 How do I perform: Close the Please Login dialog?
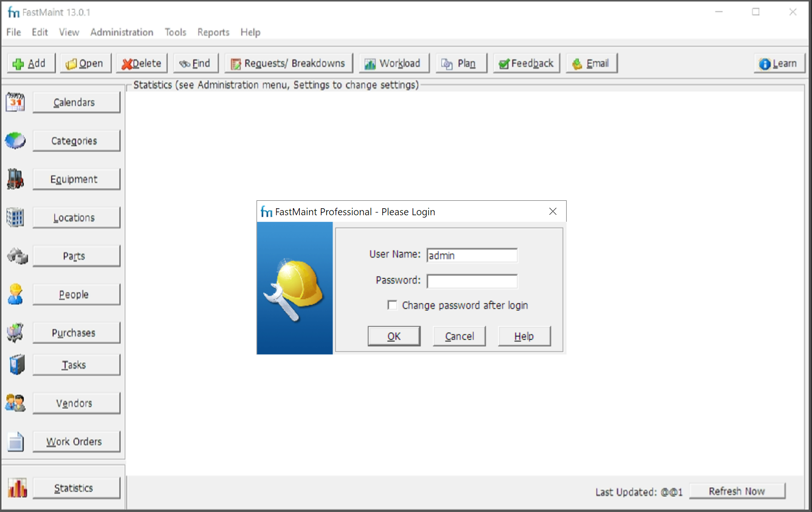pyautogui.click(x=553, y=212)
